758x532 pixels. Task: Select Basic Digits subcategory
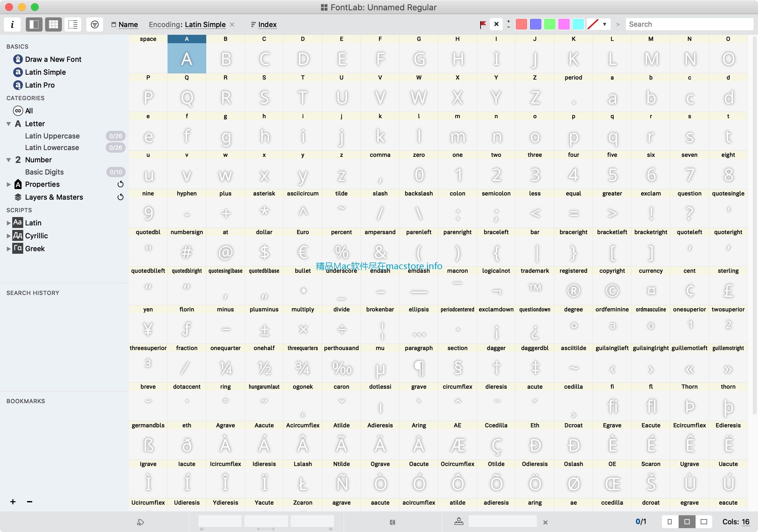(x=44, y=172)
